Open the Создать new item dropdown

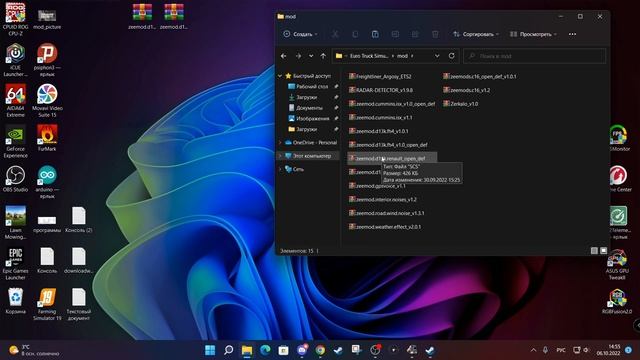pyautogui.click(x=300, y=34)
